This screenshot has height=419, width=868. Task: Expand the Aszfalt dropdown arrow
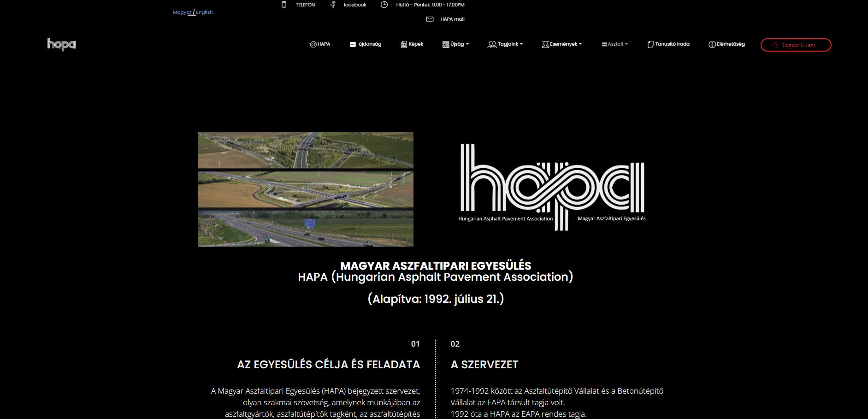pos(626,44)
